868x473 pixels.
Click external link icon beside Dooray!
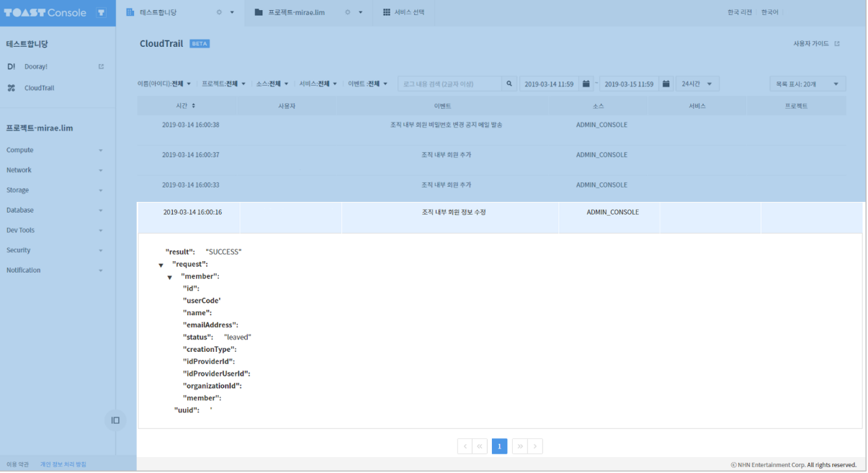101,66
